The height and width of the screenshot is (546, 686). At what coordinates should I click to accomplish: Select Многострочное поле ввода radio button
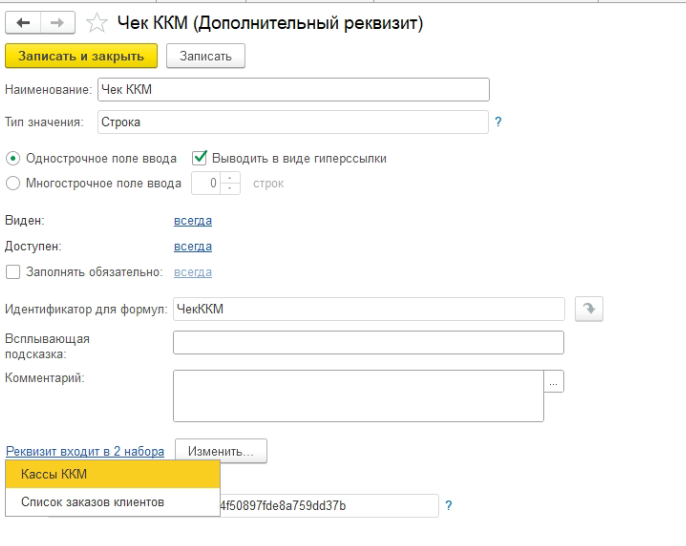[11, 183]
